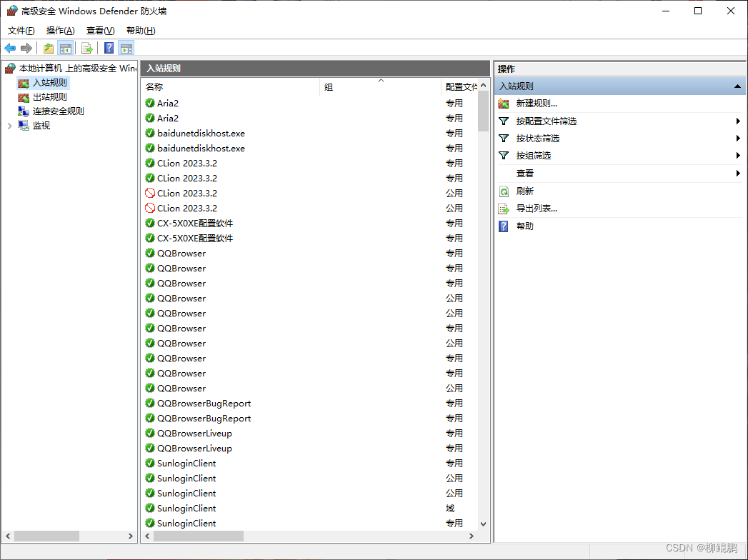Click the New Rule icon in Actions

(504, 104)
